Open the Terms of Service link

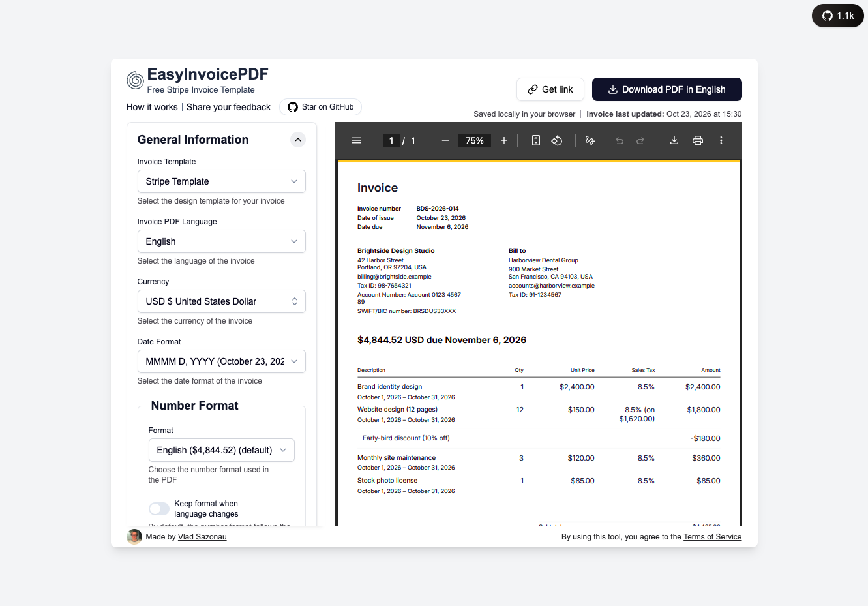pos(713,537)
